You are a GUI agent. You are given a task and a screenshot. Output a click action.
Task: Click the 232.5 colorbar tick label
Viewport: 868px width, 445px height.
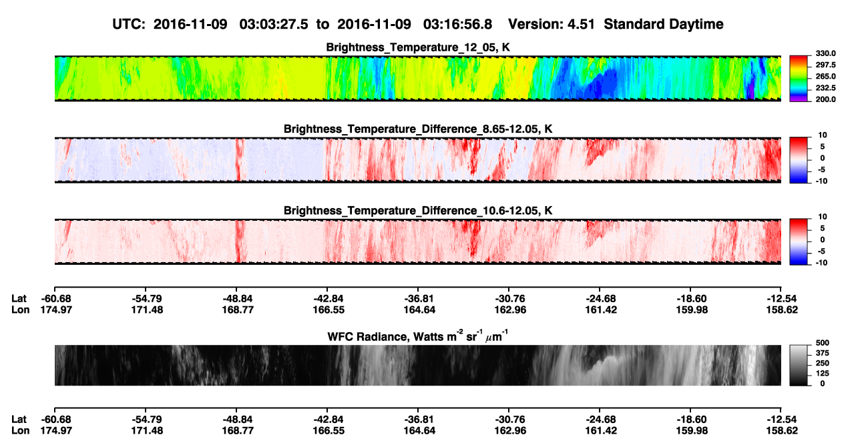click(825, 88)
